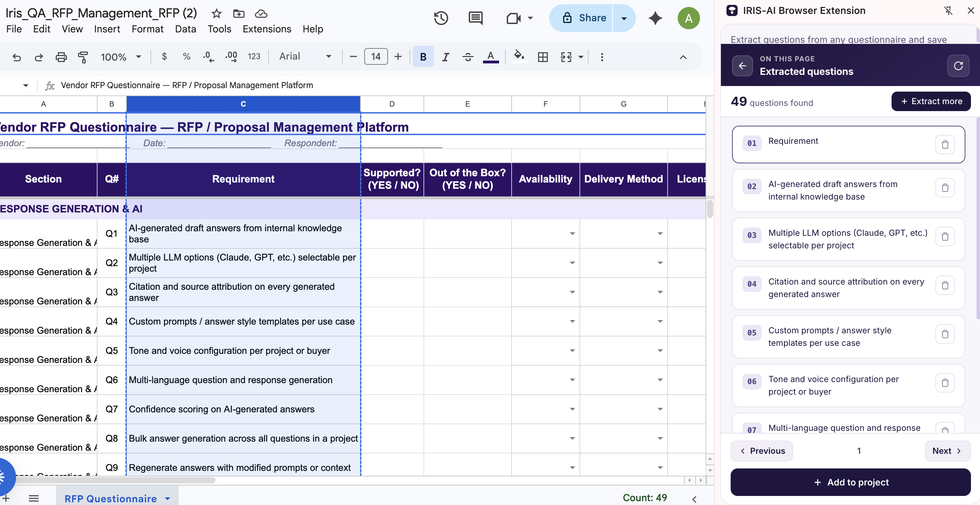Delete extracted question 02
980x505 pixels.
pyautogui.click(x=945, y=188)
